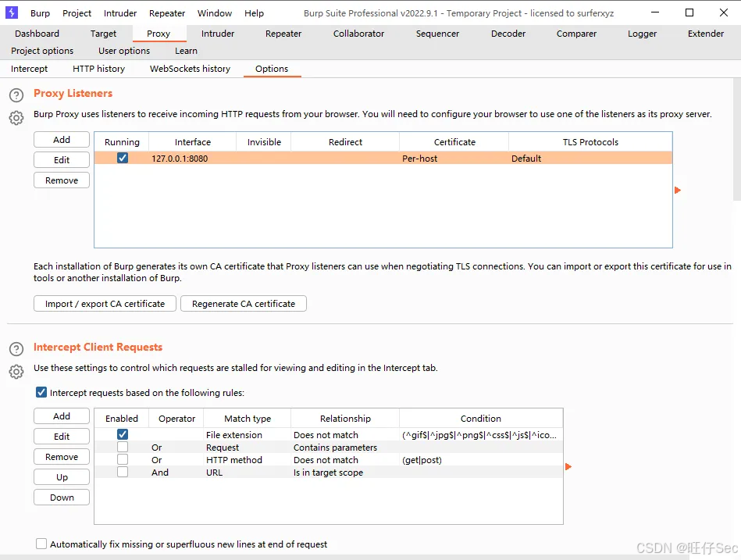Edit the selected proxy listener

62,160
